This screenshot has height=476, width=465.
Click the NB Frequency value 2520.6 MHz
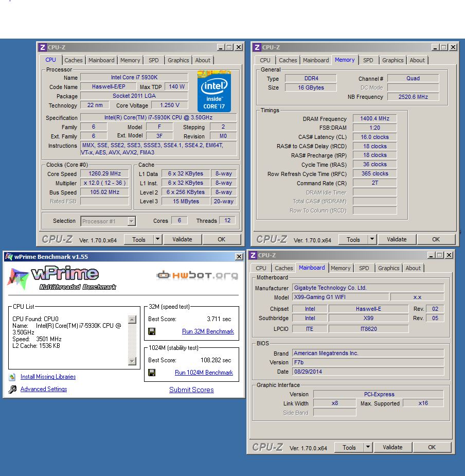pyautogui.click(x=413, y=97)
